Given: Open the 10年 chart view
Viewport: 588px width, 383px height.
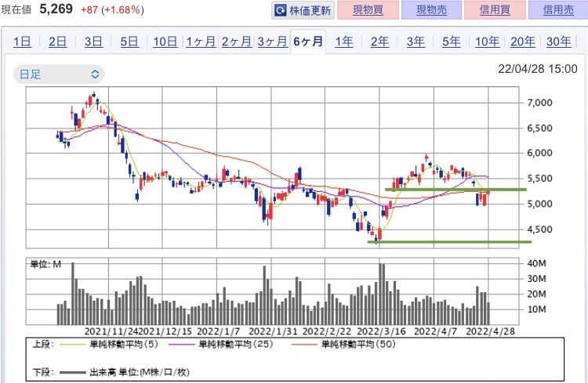Looking at the screenshot, I should (487, 42).
